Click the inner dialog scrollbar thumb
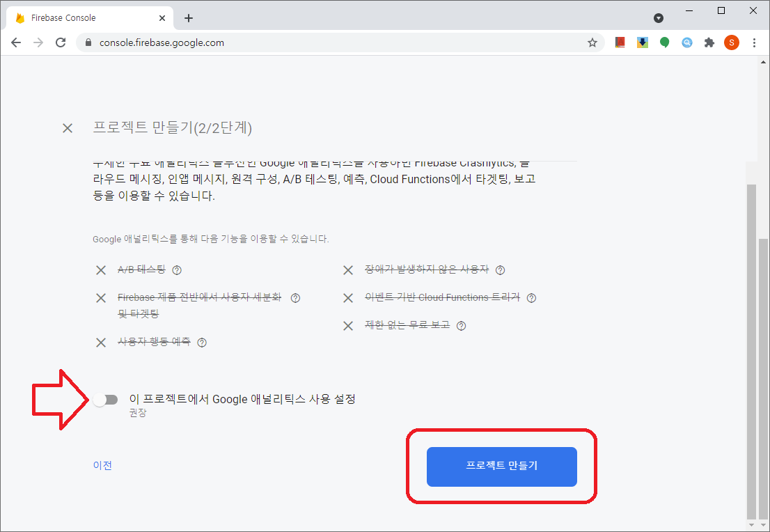The width and height of the screenshot is (770, 532). pyautogui.click(x=751, y=351)
